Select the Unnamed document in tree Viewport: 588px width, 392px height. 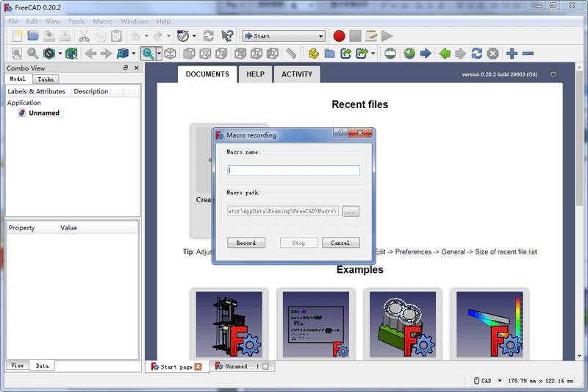click(x=43, y=113)
